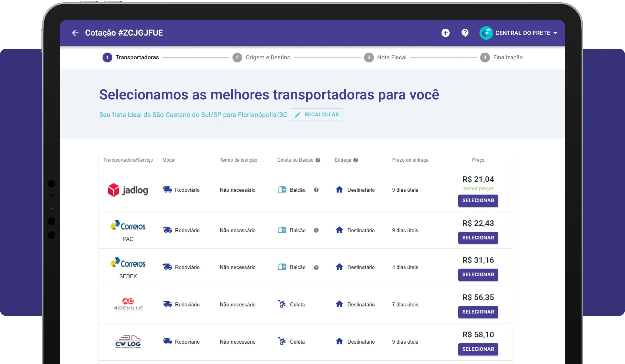Image resolution: width=625 pixels, height=364 pixels.
Task: Click the Balcão counter icon in SEDEX row
Action: click(x=282, y=267)
